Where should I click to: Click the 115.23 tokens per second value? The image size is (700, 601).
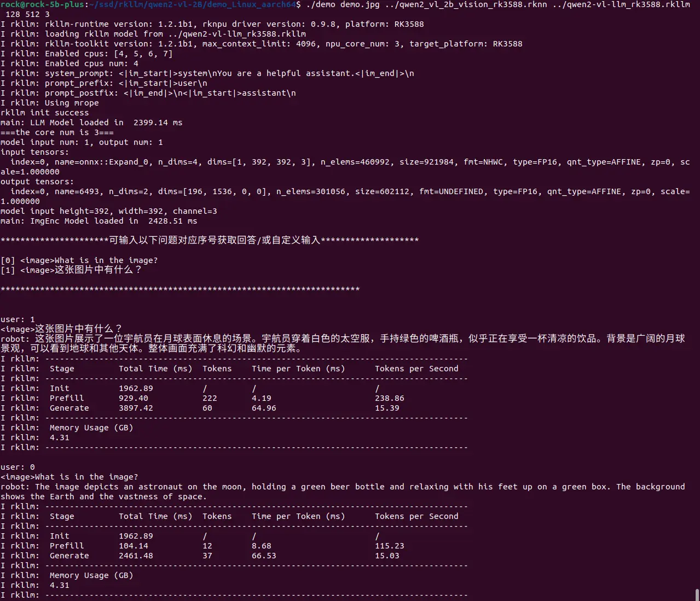coord(389,546)
